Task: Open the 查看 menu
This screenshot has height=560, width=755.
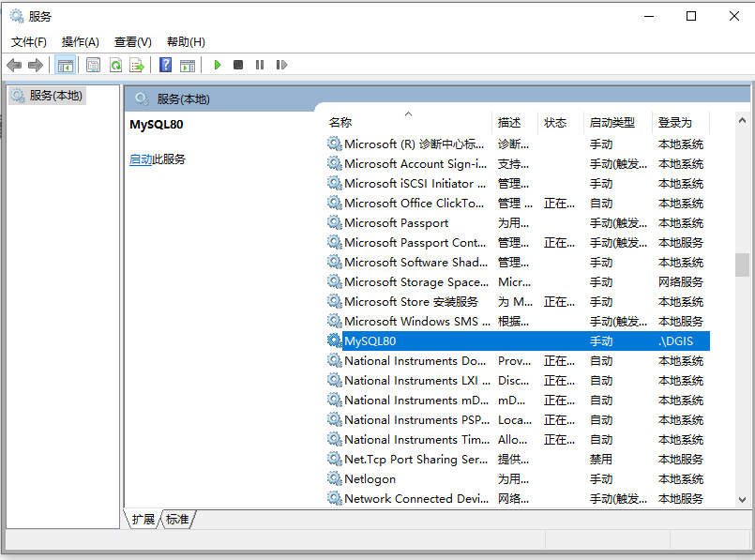Action: [x=131, y=41]
